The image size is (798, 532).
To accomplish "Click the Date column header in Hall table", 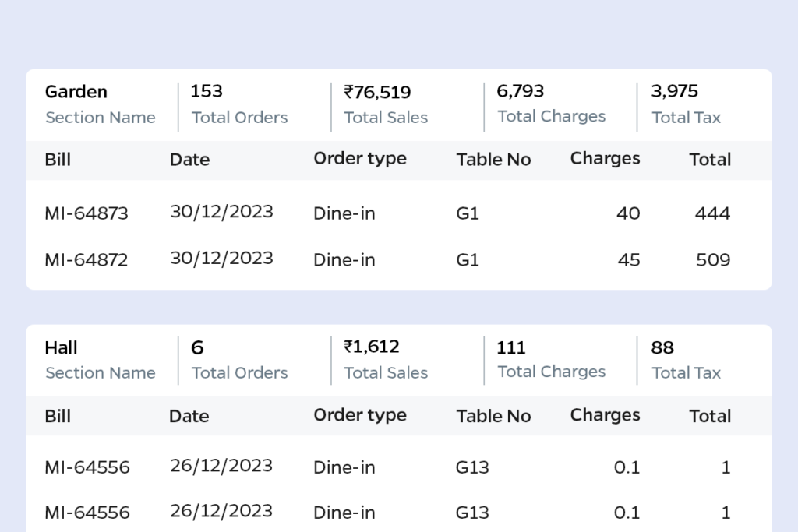I will [x=189, y=417].
